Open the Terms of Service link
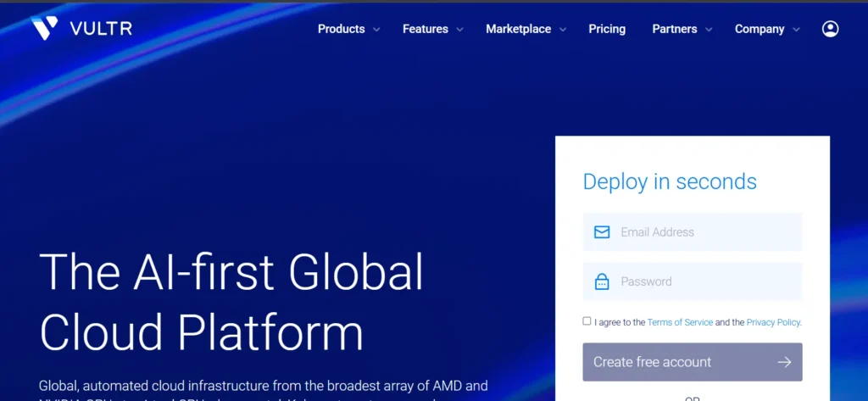The image size is (868, 401). 680,322
